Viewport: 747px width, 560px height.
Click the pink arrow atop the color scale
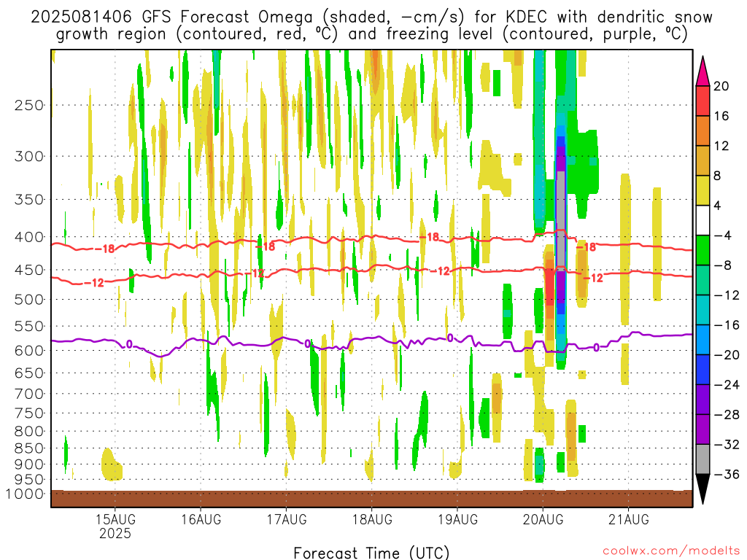703,71
